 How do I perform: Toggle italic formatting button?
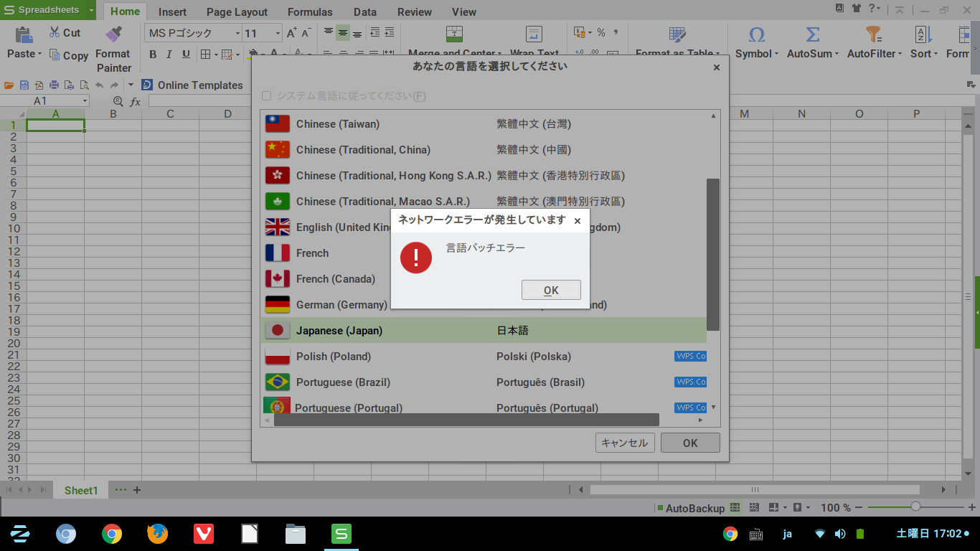tap(169, 55)
